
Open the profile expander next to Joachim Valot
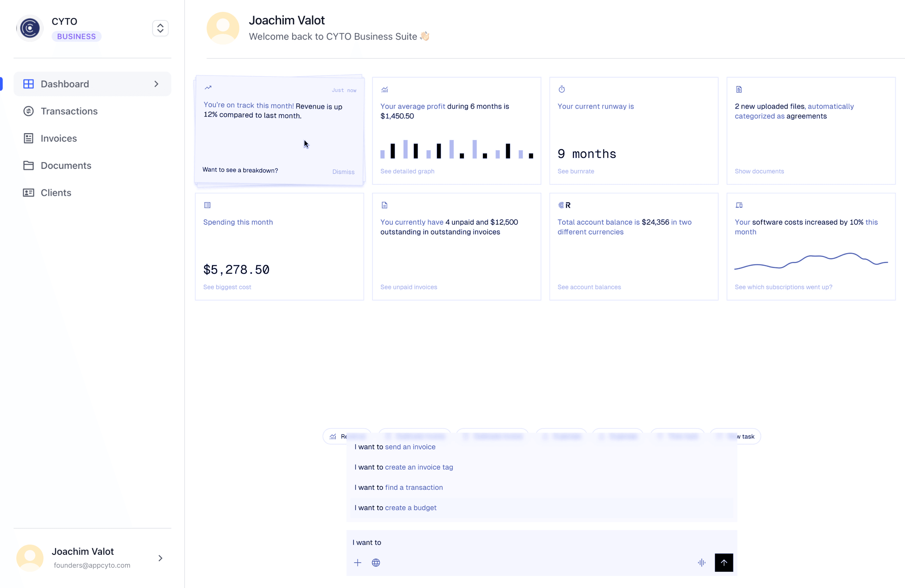click(160, 557)
